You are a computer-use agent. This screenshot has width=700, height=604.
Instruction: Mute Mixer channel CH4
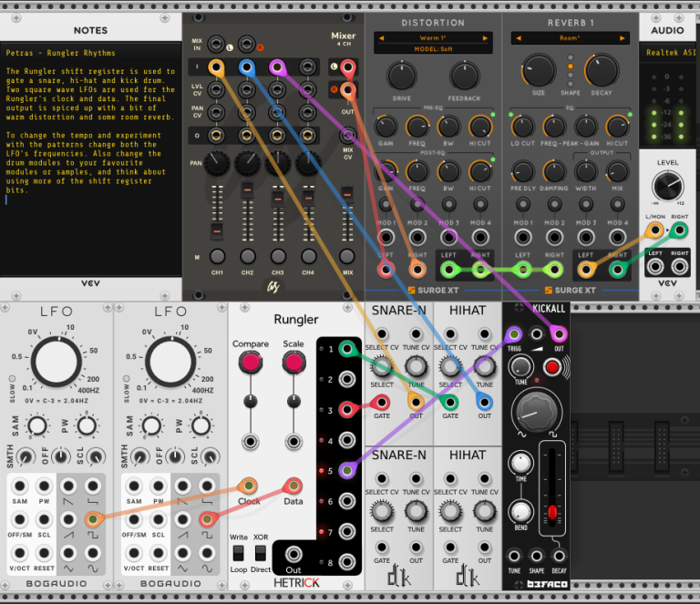click(x=308, y=257)
